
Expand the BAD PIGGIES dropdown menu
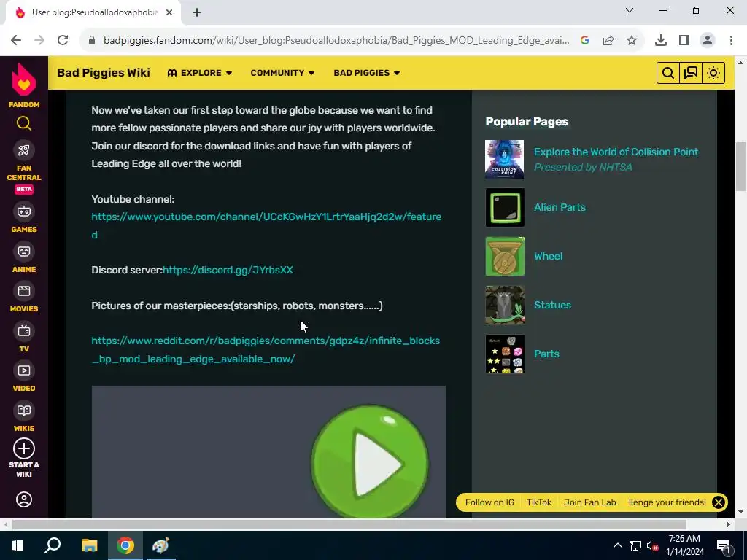click(367, 73)
